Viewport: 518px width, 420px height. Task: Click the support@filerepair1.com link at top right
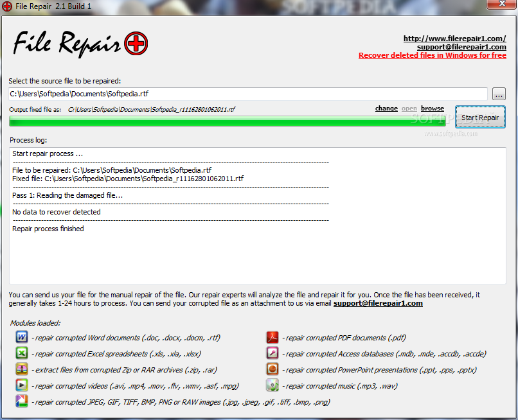pos(461,47)
